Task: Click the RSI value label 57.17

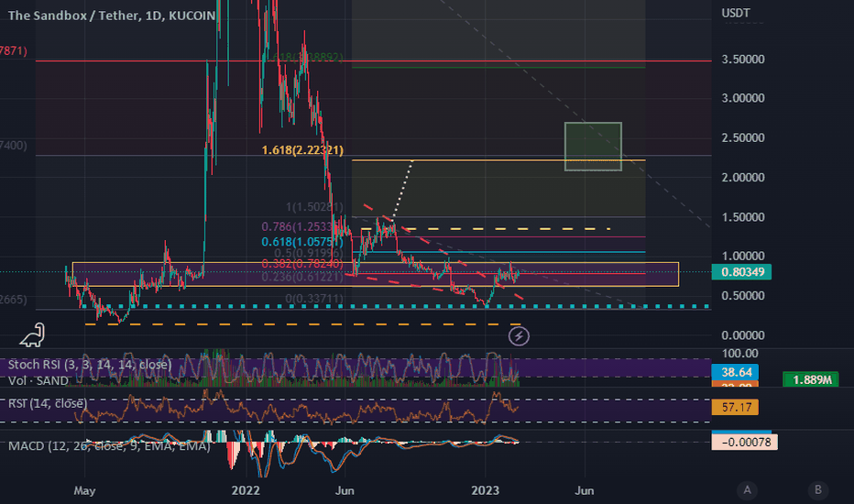Action: point(735,407)
